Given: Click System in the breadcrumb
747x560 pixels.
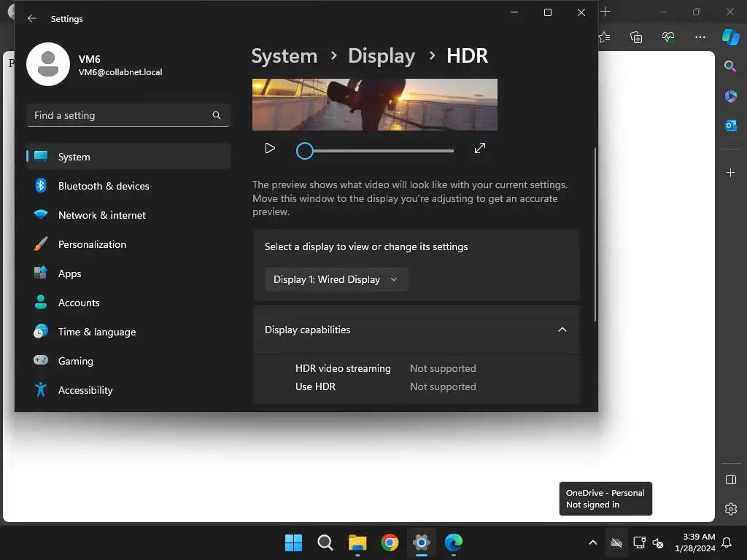Looking at the screenshot, I should [x=285, y=56].
